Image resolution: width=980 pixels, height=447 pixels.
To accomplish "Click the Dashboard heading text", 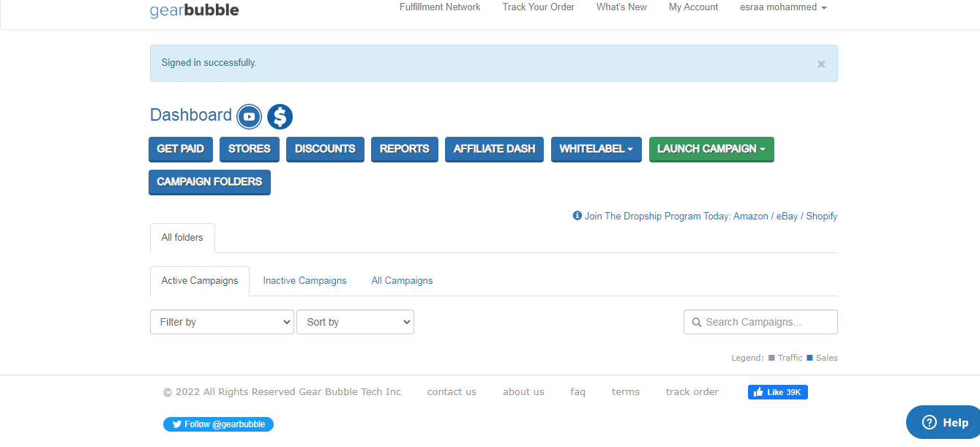I will click(x=191, y=116).
